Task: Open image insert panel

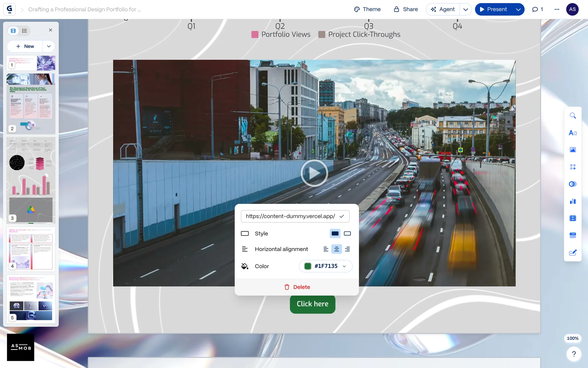Action: tap(572, 150)
